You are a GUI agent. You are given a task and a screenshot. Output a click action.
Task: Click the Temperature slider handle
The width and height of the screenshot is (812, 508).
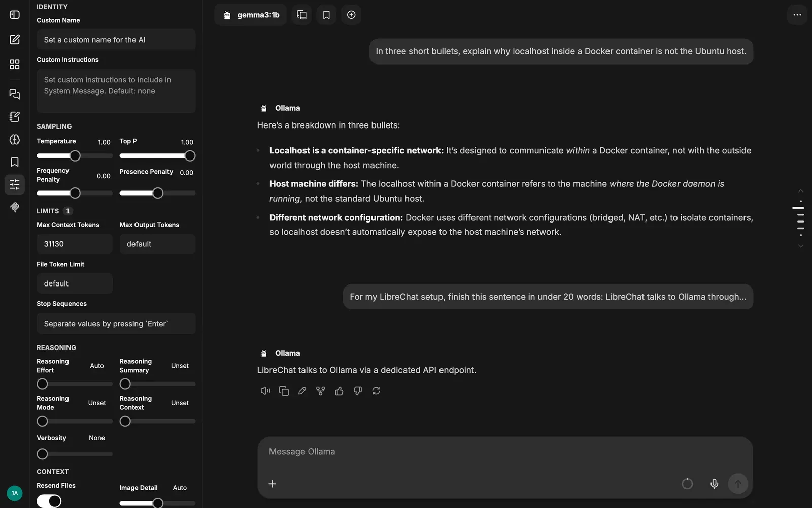[75, 156]
